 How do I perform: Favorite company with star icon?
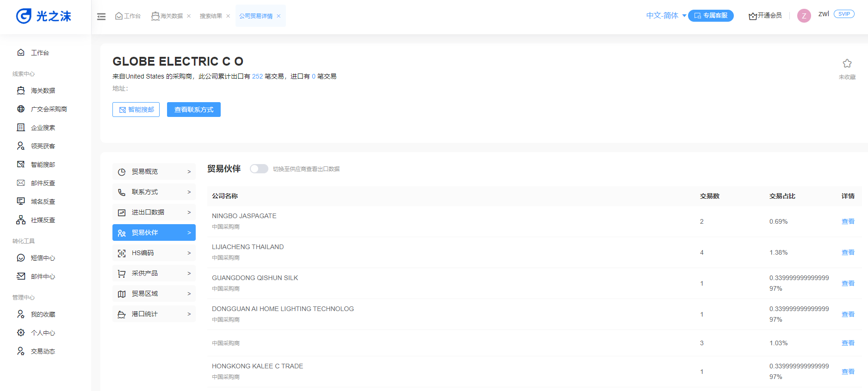(x=847, y=63)
